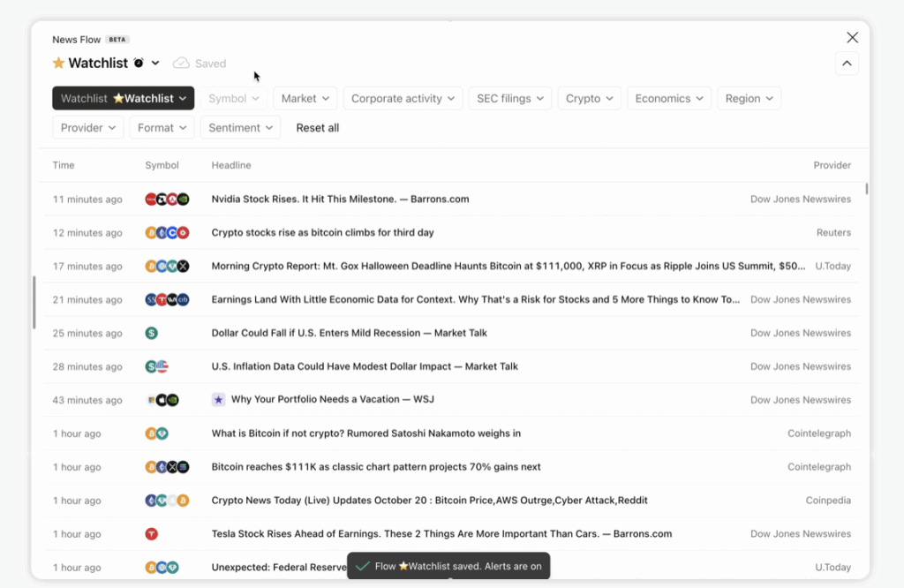Open the dark Watchlist filter dropdown
904x588 pixels.
point(123,99)
